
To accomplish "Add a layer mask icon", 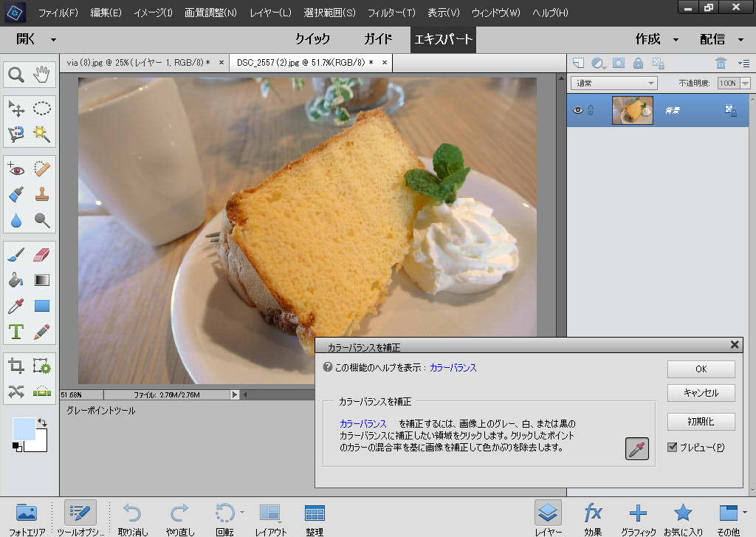I will (618, 64).
